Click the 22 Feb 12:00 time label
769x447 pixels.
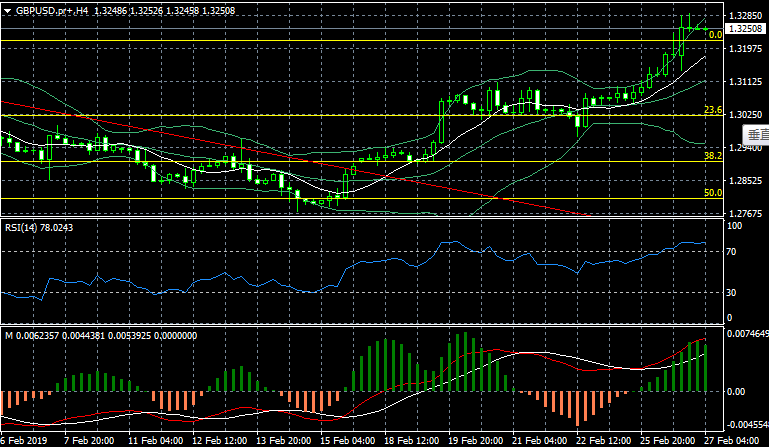pos(604,440)
